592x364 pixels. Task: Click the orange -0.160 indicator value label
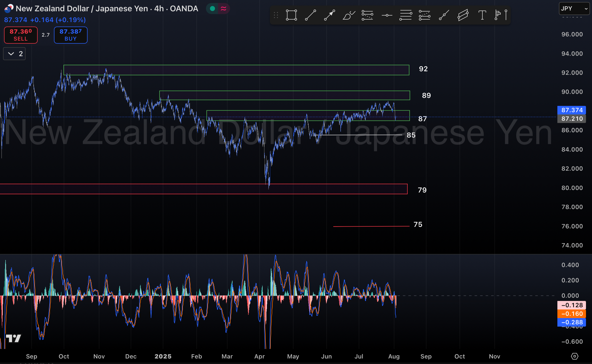[x=572, y=314]
